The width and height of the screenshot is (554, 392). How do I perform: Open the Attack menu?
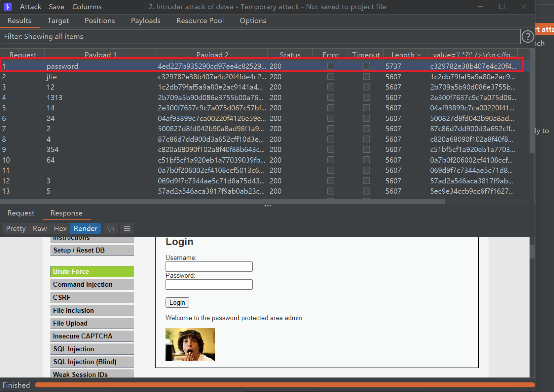(x=30, y=7)
